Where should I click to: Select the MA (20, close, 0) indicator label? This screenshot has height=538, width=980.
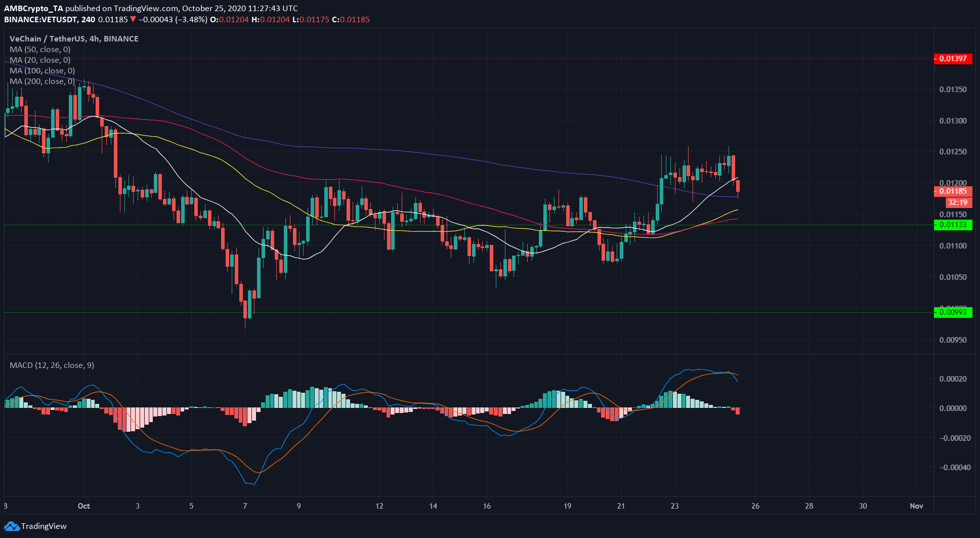pos(40,60)
